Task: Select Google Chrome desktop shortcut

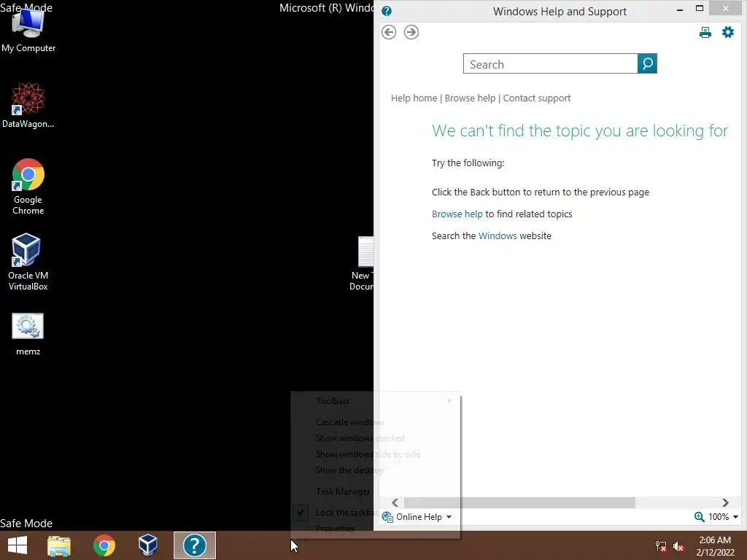Action: 28,186
